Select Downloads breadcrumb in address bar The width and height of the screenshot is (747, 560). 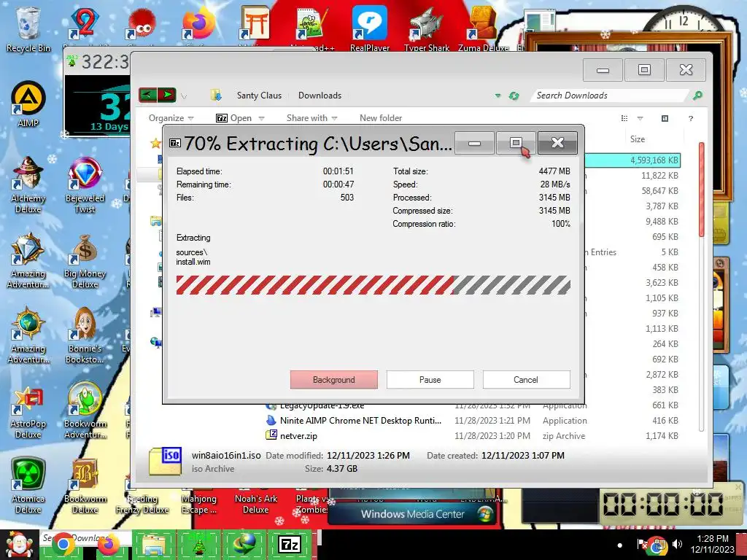(320, 96)
